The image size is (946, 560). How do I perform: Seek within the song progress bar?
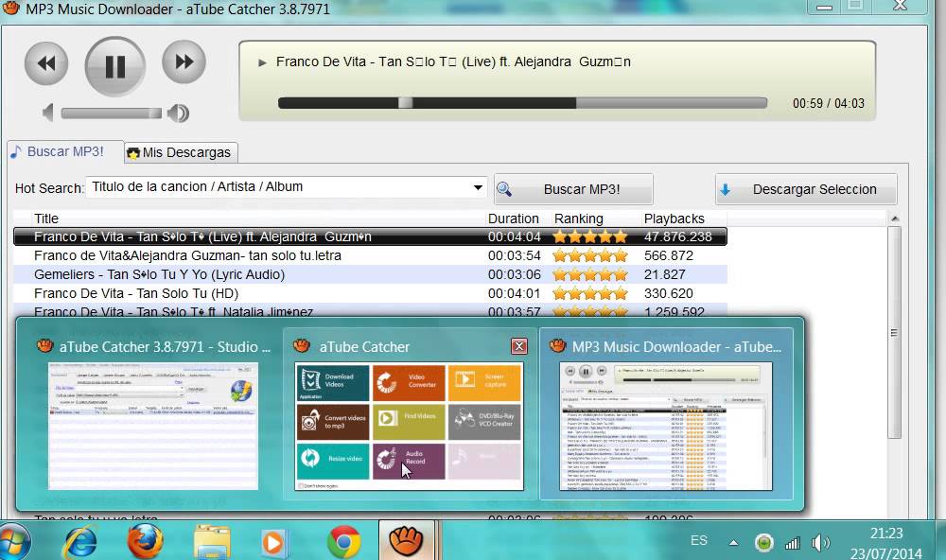coord(522,103)
